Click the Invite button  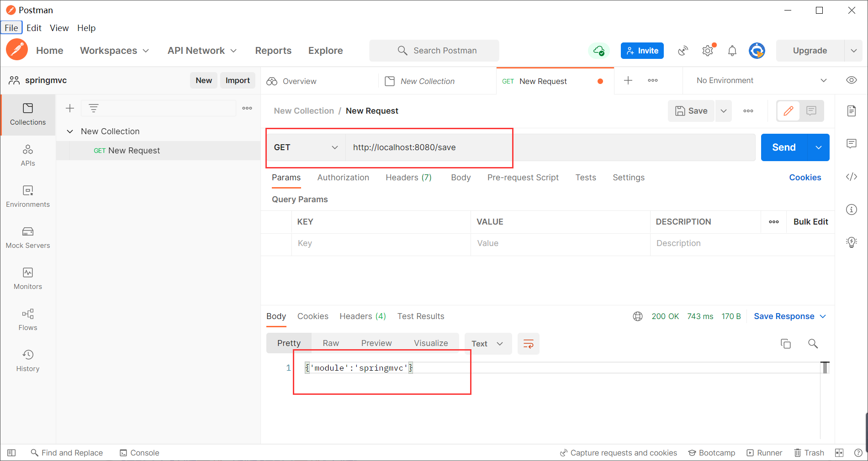pyautogui.click(x=642, y=51)
